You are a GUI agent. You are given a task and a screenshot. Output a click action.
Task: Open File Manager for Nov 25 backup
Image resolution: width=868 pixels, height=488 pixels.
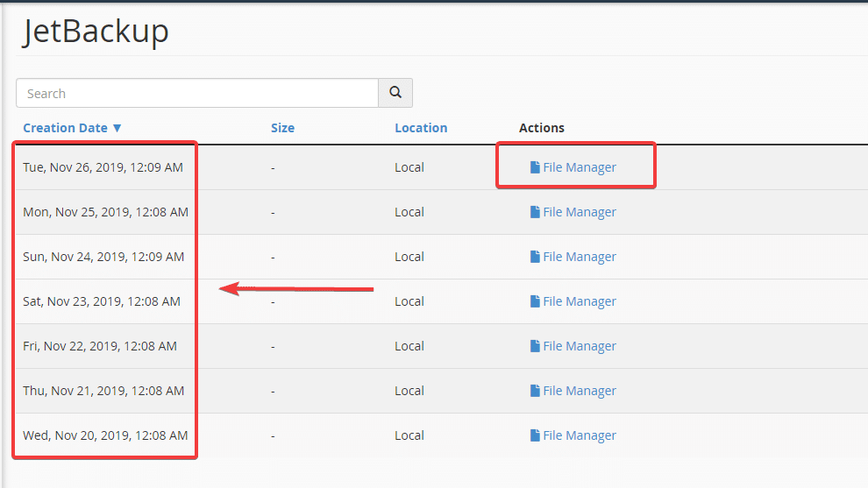(573, 212)
